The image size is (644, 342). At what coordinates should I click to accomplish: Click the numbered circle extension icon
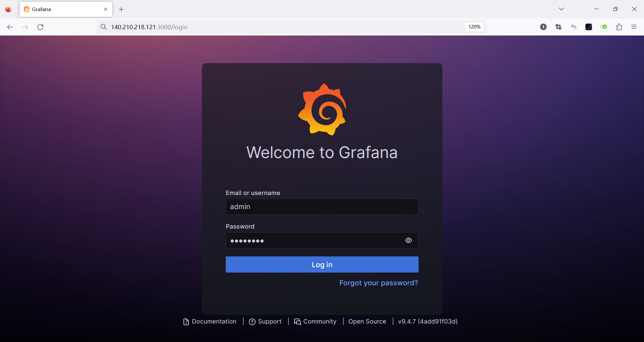point(543,27)
